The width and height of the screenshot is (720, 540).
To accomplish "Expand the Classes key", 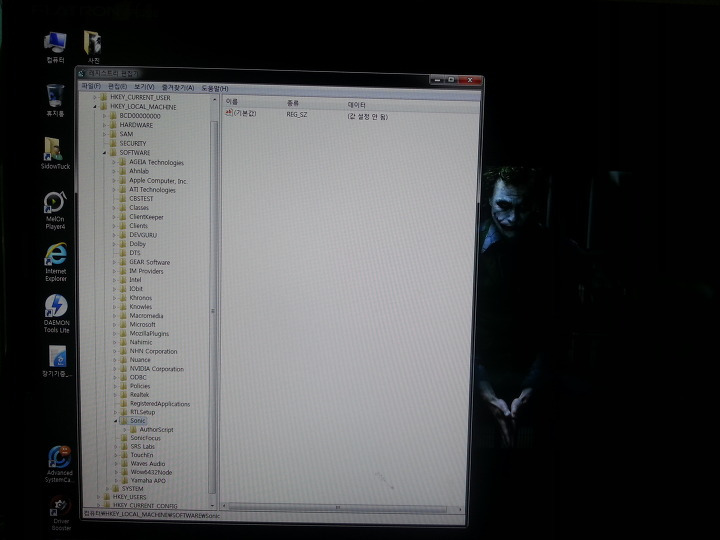I will [114, 208].
